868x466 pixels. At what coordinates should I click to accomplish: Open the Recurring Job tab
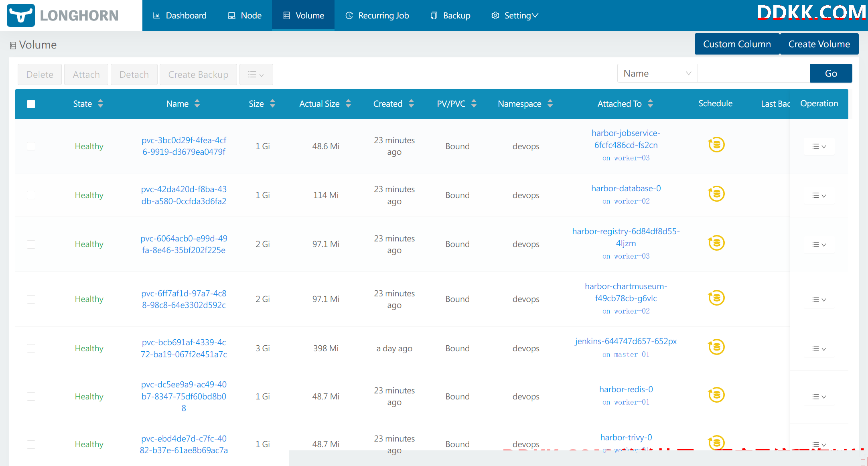(377, 16)
